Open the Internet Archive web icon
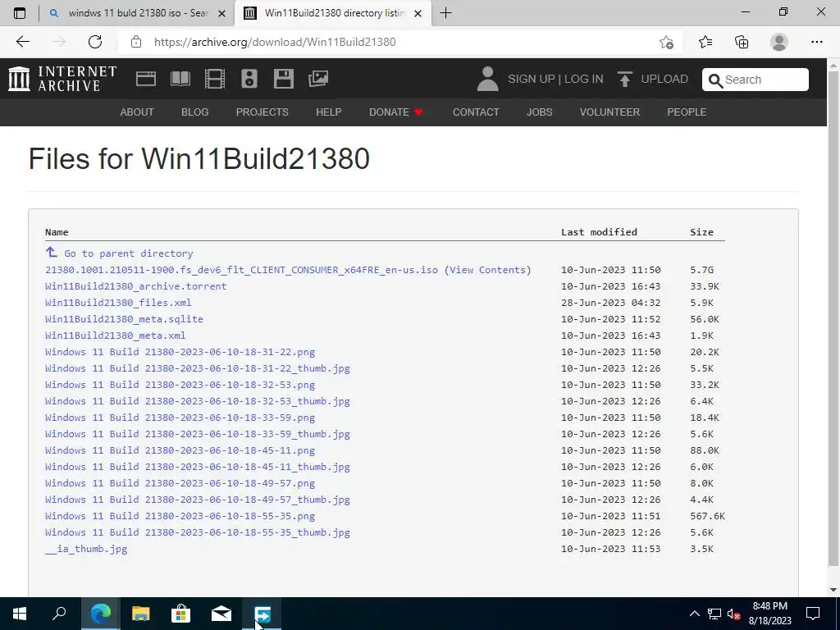840x630 pixels. tap(146, 79)
